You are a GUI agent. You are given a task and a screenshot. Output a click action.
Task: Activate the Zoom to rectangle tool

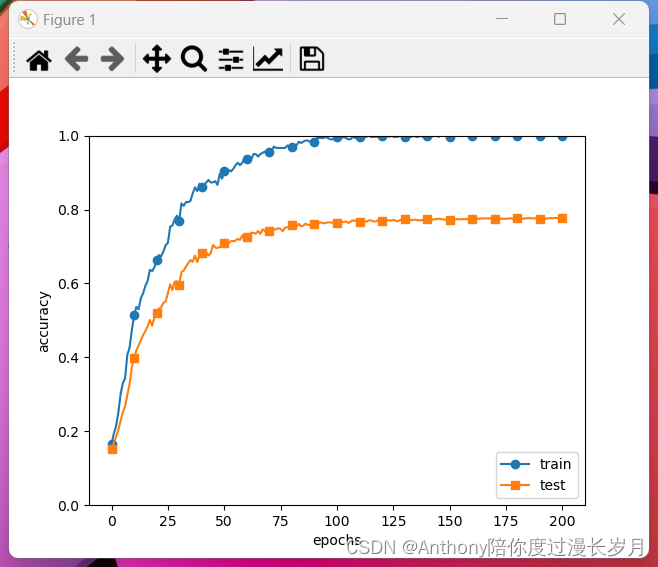(193, 59)
